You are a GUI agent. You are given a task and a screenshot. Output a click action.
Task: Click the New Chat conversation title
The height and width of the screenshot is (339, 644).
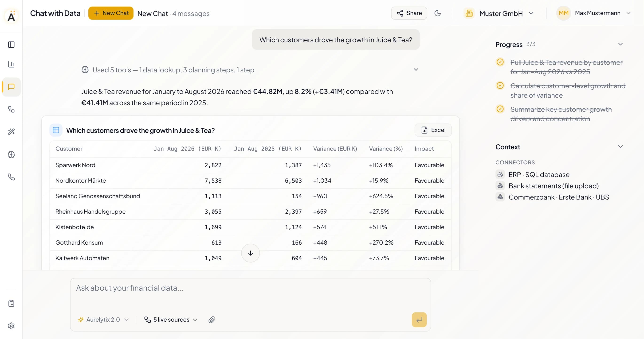pos(153,13)
